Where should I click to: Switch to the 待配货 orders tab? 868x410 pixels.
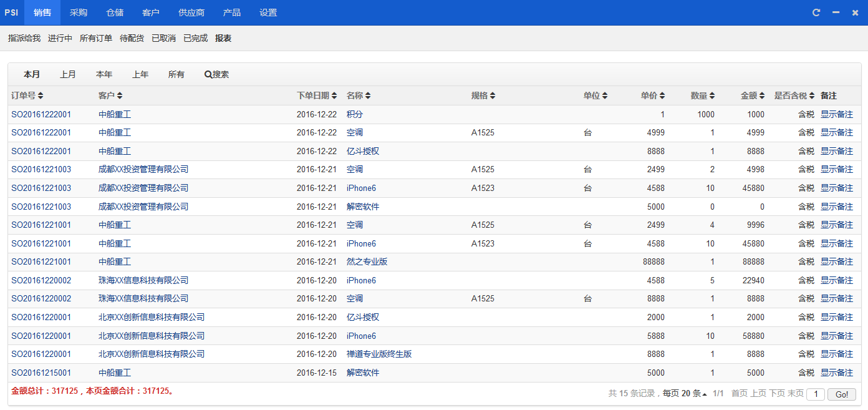point(132,39)
